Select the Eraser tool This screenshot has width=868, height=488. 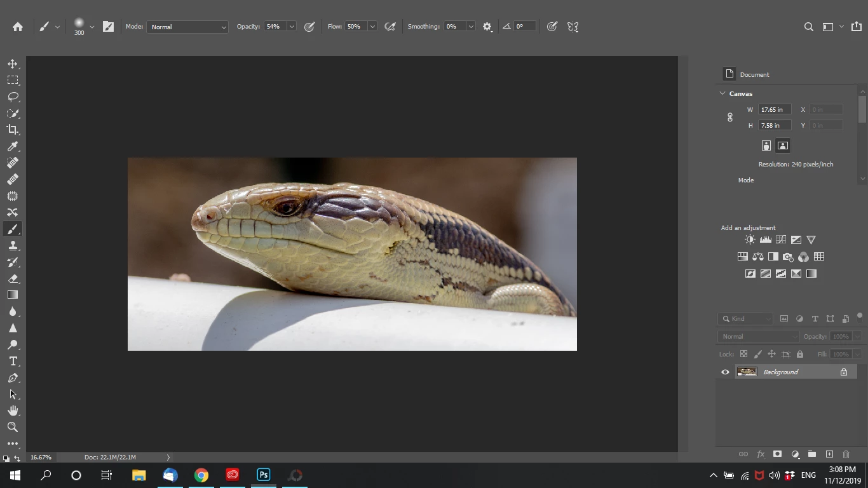(x=13, y=279)
